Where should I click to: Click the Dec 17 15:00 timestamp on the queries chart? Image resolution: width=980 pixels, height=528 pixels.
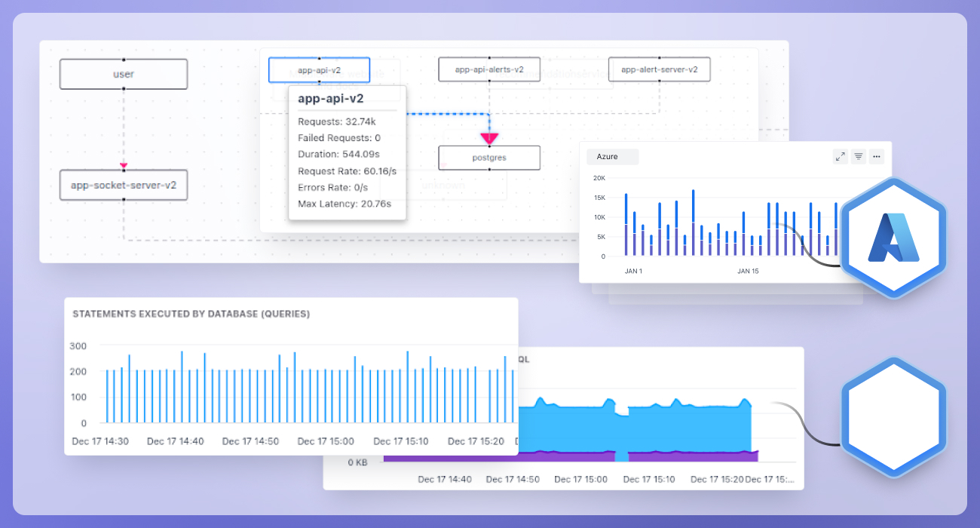(x=326, y=441)
